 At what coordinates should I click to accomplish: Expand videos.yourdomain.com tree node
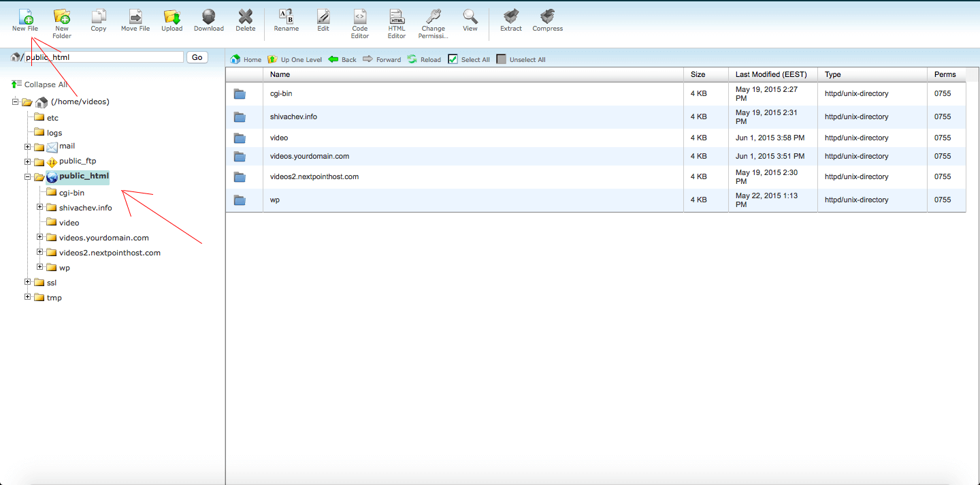[x=40, y=237]
